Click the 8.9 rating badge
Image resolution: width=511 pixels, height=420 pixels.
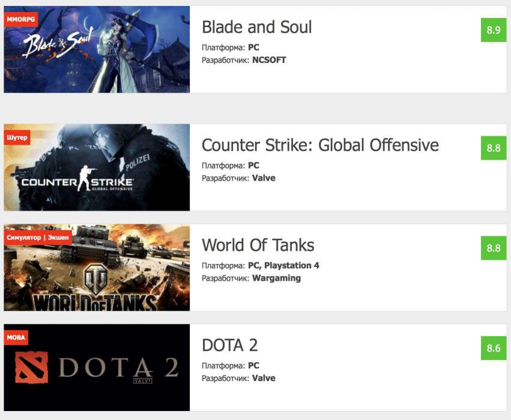click(x=494, y=30)
